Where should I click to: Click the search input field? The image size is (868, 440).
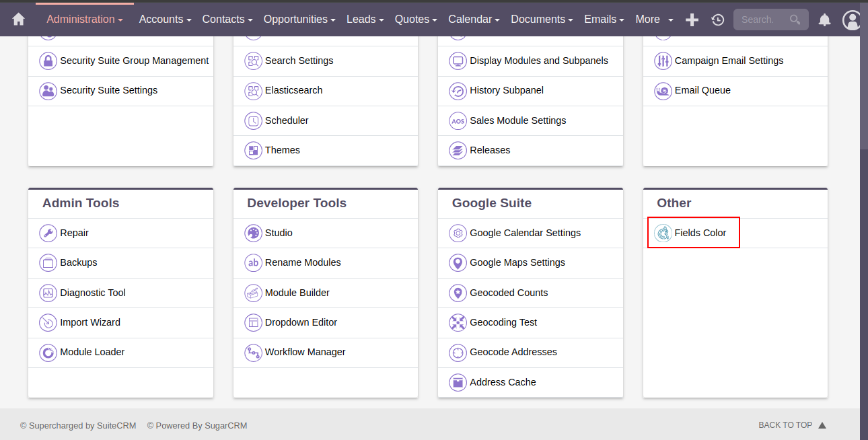pos(760,20)
